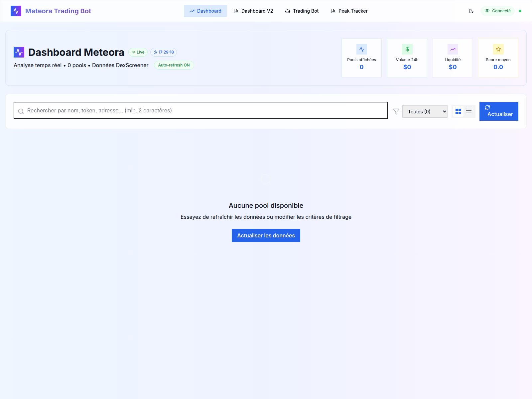
Task: Click the Dashboard Meteora title
Action: click(76, 52)
